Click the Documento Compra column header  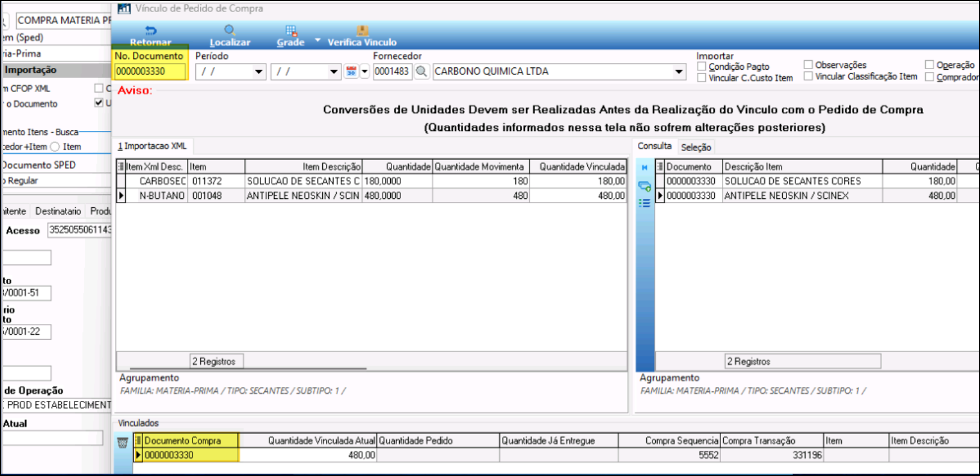(190, 441)
